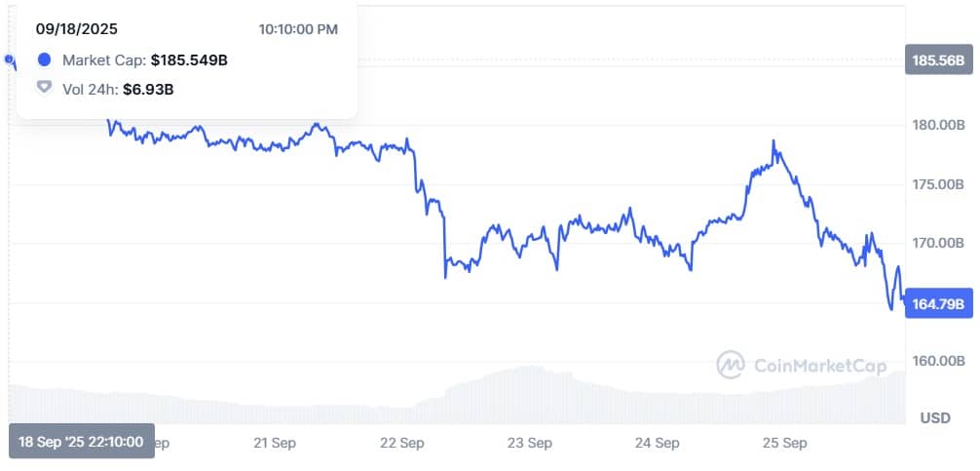Click the 25 Sep date axis label
Viewport: 980px width, 471px height.
(x=784, y=443)
